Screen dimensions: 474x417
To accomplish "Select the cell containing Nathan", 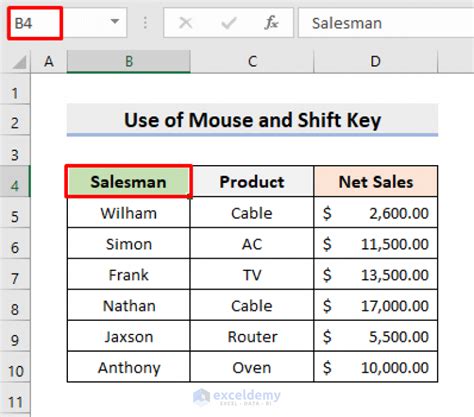I will tap(129, 305).
